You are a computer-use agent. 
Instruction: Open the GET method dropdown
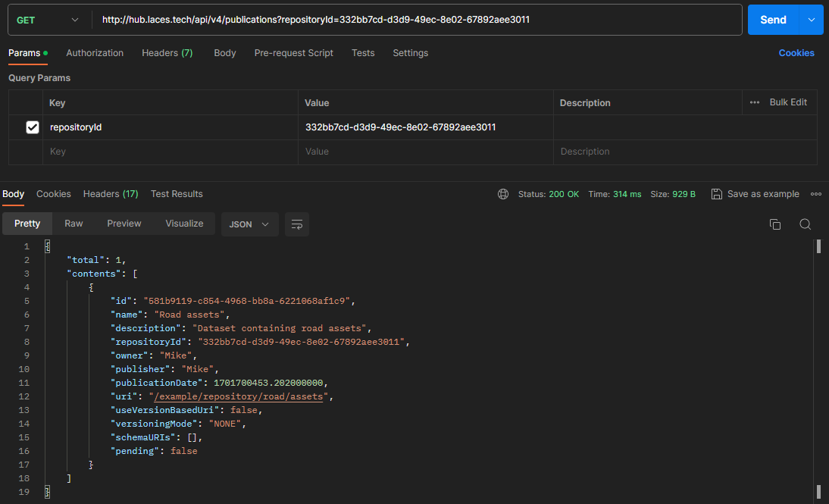click(48, 20)
